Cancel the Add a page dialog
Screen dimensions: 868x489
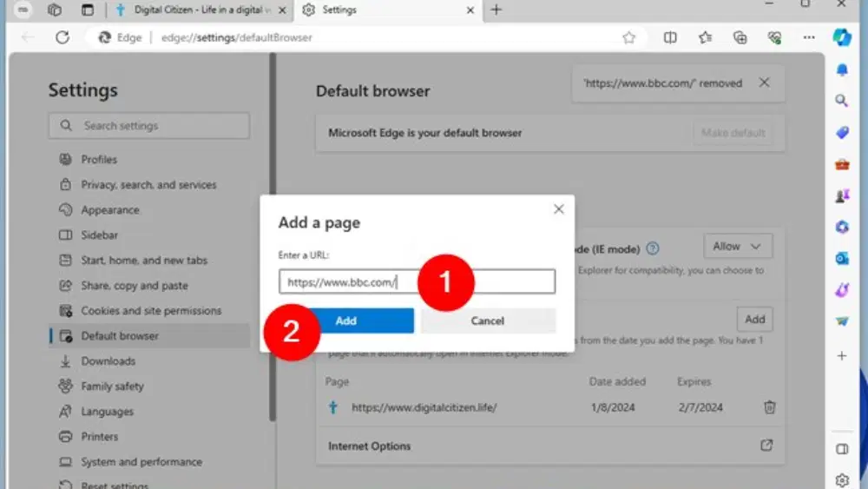(x=488, y=320)
